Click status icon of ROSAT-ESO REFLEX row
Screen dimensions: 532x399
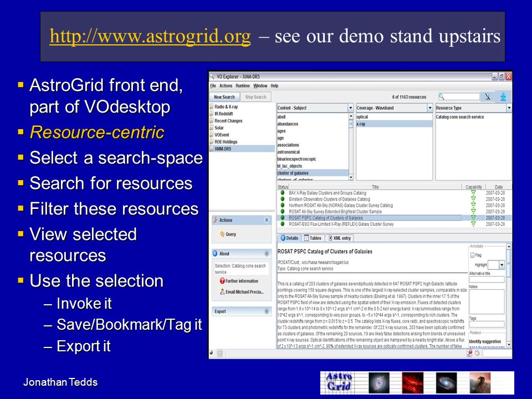pos(282,224)
